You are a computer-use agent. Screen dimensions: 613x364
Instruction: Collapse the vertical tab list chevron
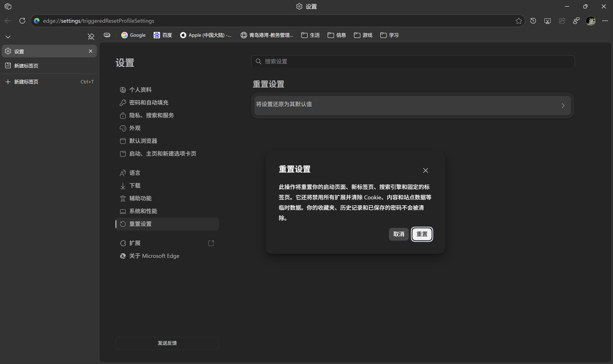click(8, 37)
